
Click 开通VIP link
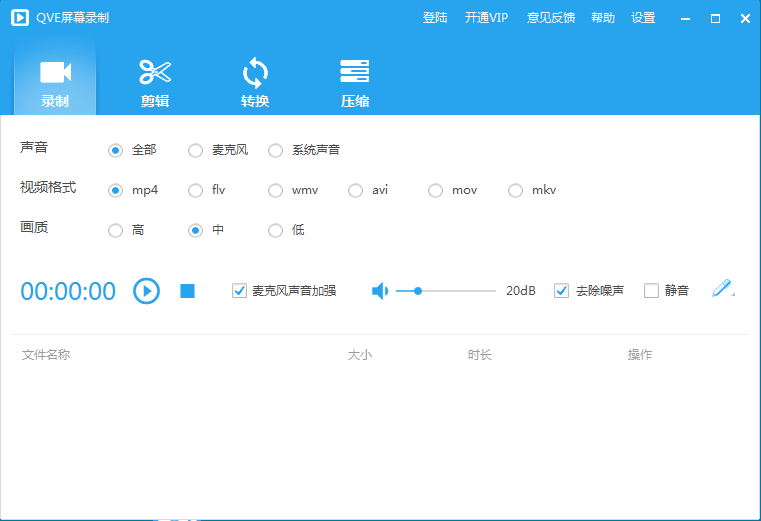[x=487, y=18]
